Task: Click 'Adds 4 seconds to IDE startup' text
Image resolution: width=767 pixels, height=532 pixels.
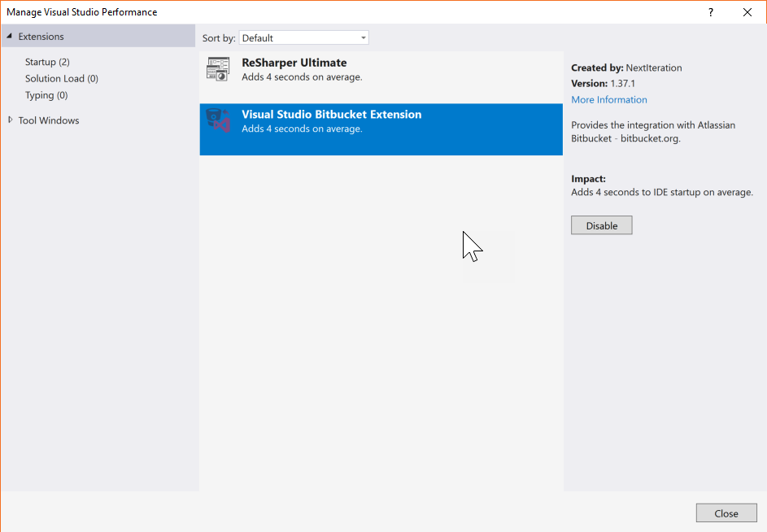Action: [662, 192]
